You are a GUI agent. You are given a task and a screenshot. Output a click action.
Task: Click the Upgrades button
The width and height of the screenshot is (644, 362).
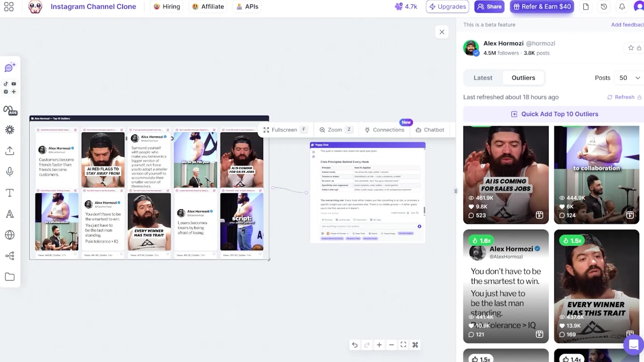447,7
